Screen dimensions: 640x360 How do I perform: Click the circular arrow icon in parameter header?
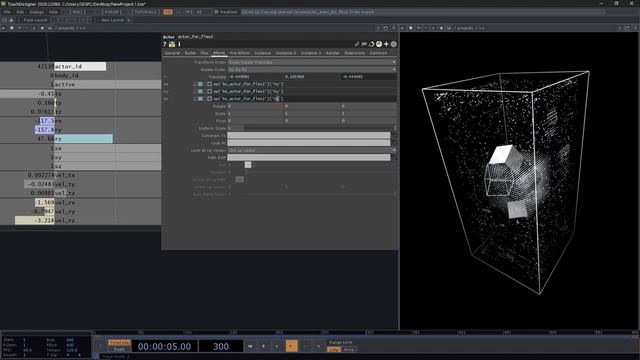[371, 44]
